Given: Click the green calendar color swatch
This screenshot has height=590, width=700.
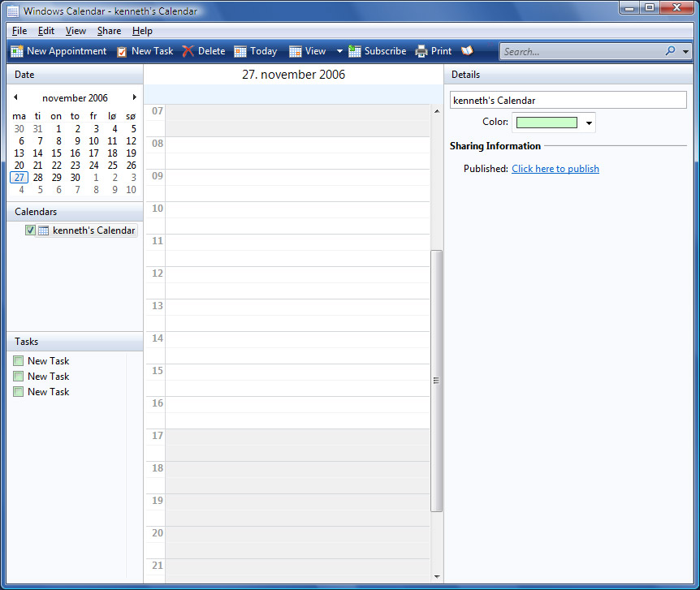Looking at the screenshot, I should [547, 123].
